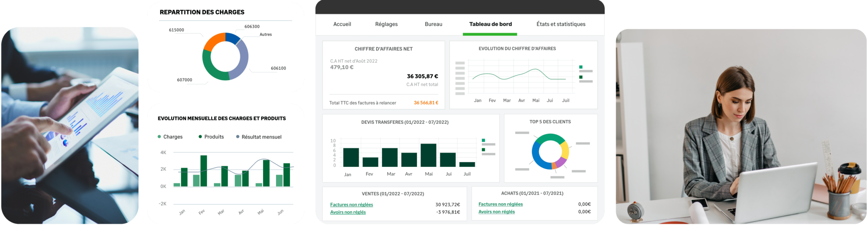Click Factures non réglées under Achats
The height and width of the screenshot is (225, 868).
pyautogui.click(x=500, y=204)
